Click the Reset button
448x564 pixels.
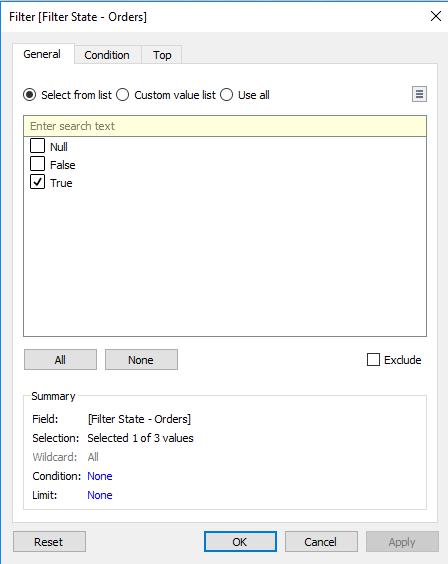click(49, 542)
